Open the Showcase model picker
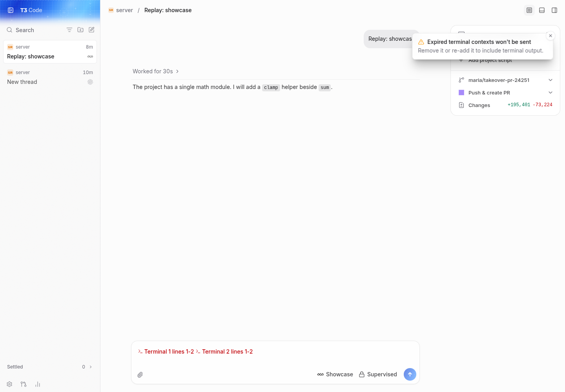The image size is (565, 392). point(335,374)
